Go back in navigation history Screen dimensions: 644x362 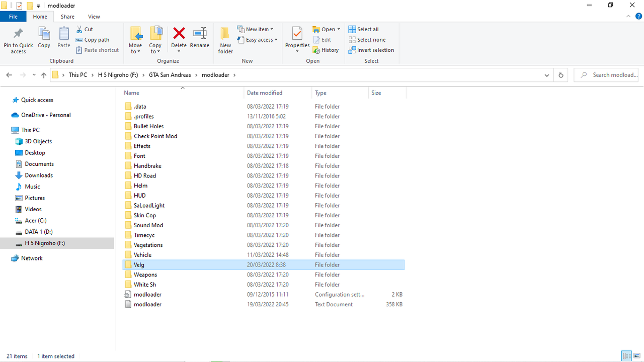[x=9, y=75]
